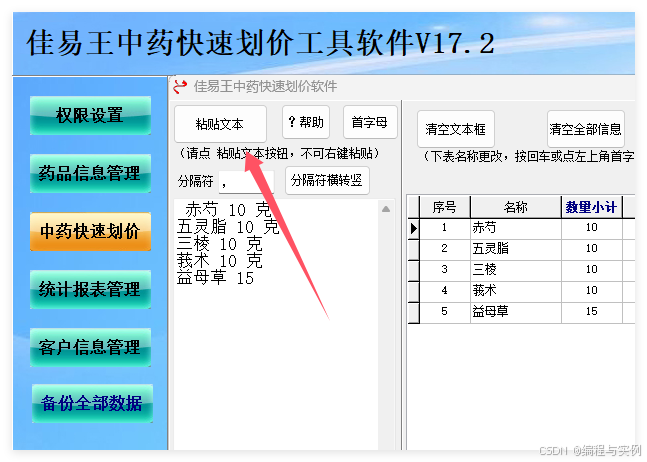
Task: Select the row indicator arrow of row 1
Action: point(413,229)
